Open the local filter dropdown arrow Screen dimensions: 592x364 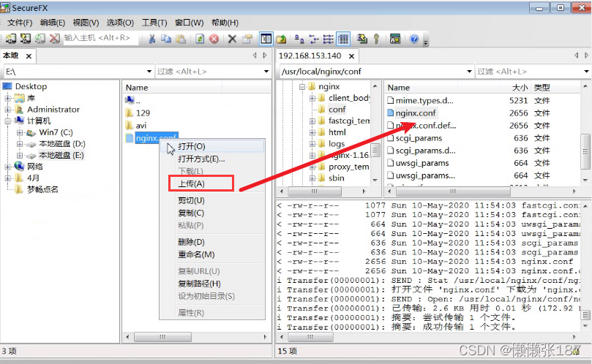coord(266,72)
